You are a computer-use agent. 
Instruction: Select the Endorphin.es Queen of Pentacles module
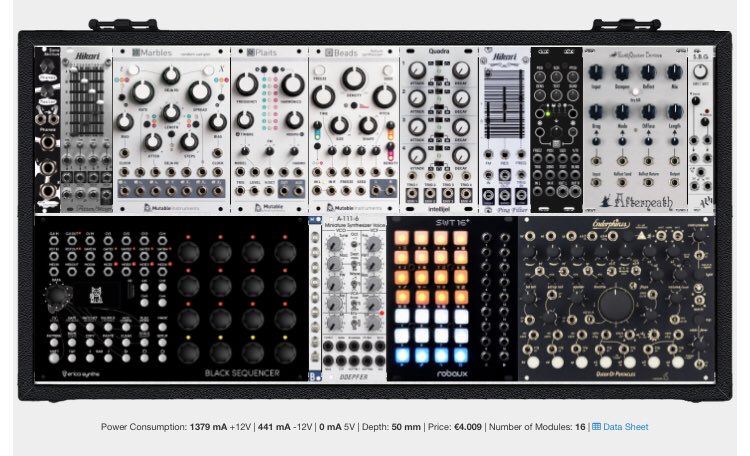pos(616,299)
